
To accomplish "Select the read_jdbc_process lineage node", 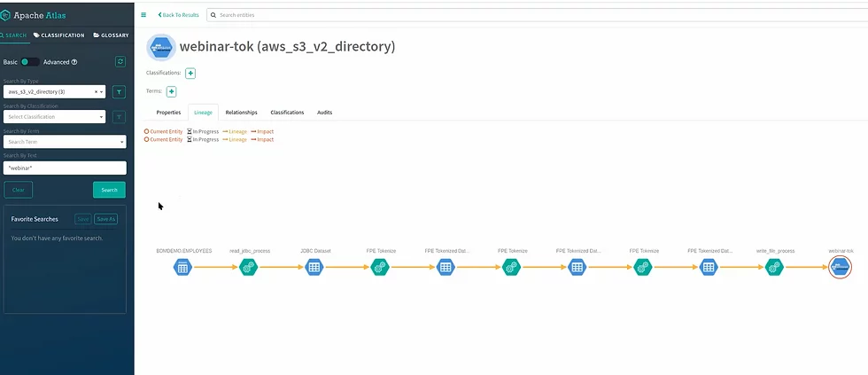I will (249, 267).
